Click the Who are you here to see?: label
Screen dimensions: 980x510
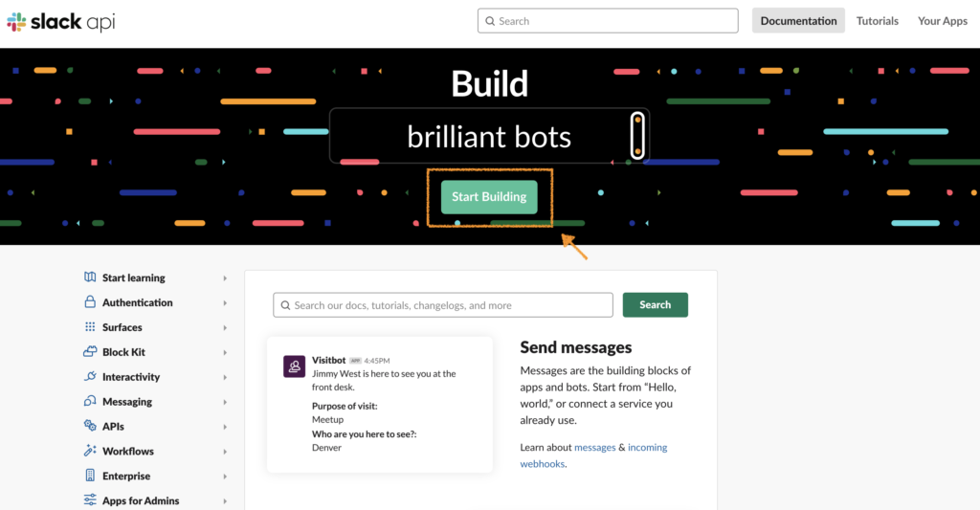[x=365, y=434]
